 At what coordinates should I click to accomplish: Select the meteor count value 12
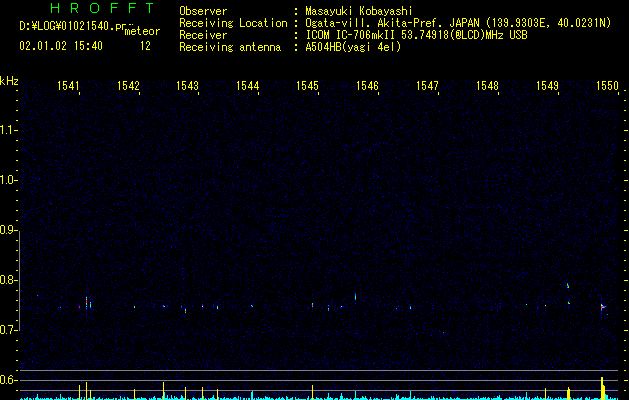(145, 46)
